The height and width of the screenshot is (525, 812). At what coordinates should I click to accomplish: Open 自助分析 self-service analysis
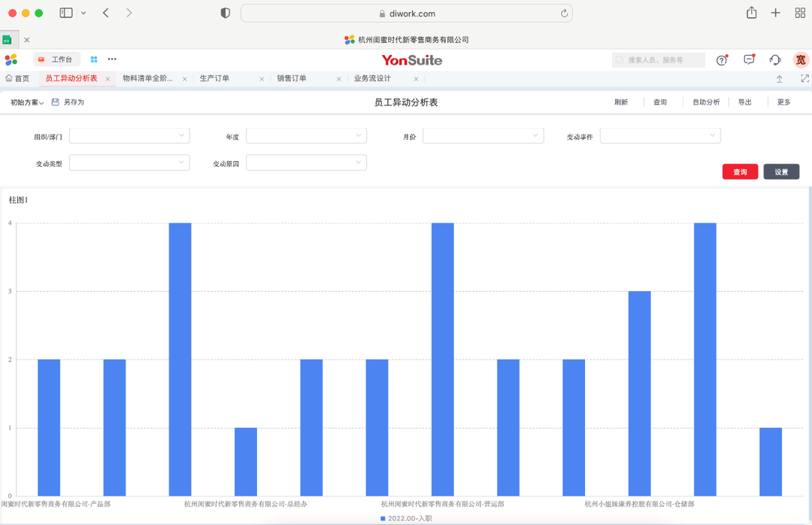(x=706, y=102)
